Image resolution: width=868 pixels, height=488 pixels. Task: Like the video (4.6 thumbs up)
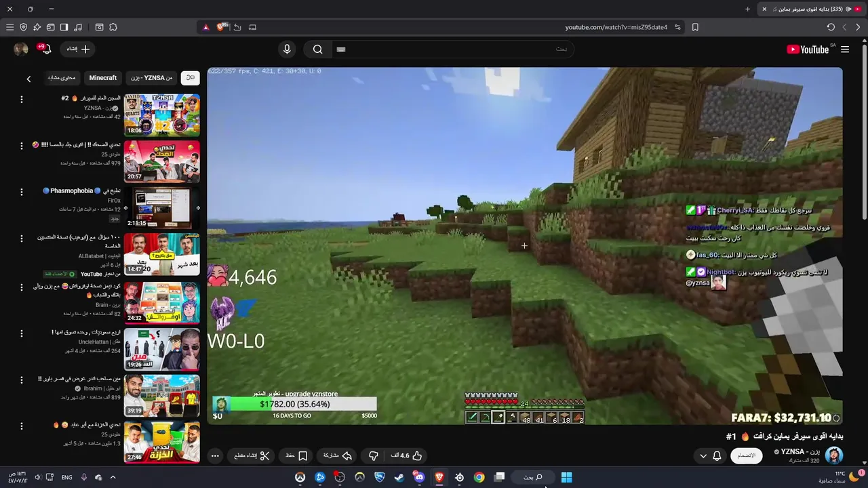pyautogui.click(x=407, y=456)
